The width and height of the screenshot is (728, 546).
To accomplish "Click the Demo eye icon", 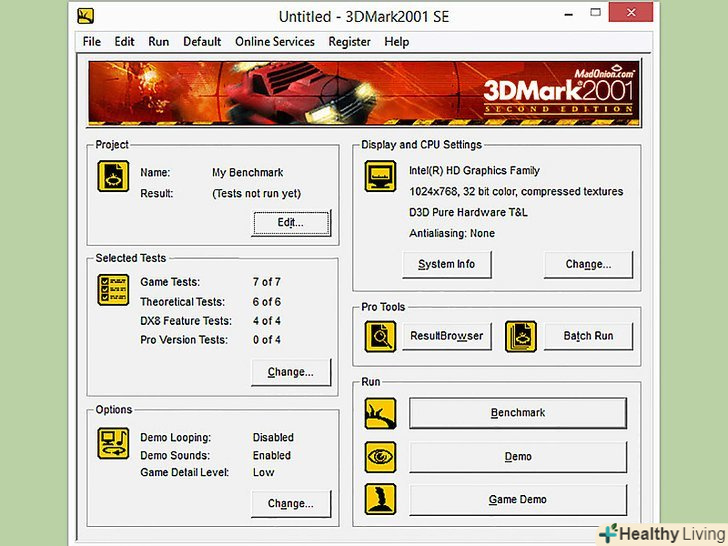I will click(381, 457).
